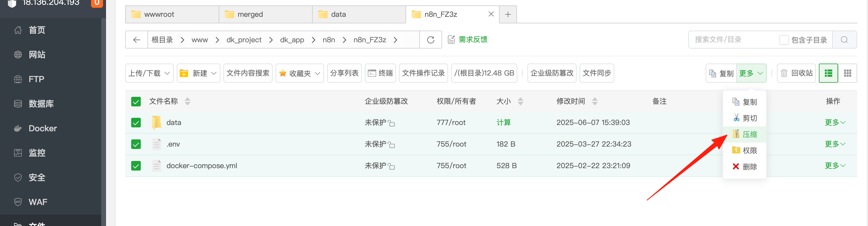The width and height of the screenshot is (868, 226).
Task: Click the Feedback (需求反馈) link
Action: [x=467, y=40]
